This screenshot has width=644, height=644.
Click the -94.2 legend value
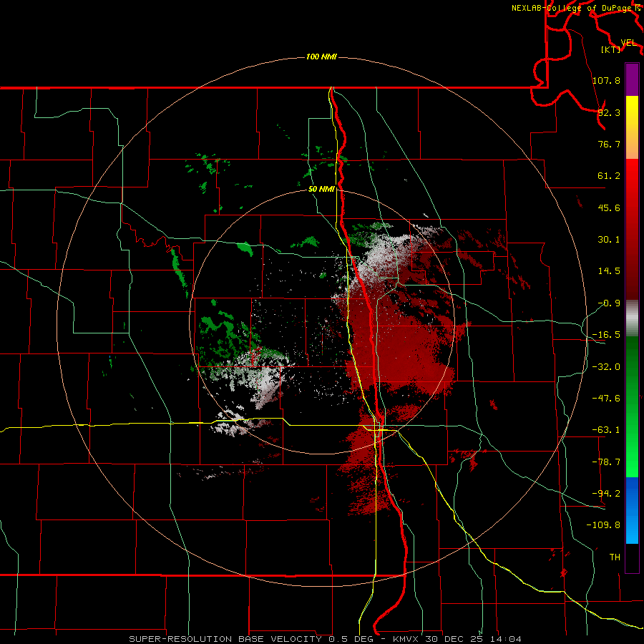pos(606,494)
